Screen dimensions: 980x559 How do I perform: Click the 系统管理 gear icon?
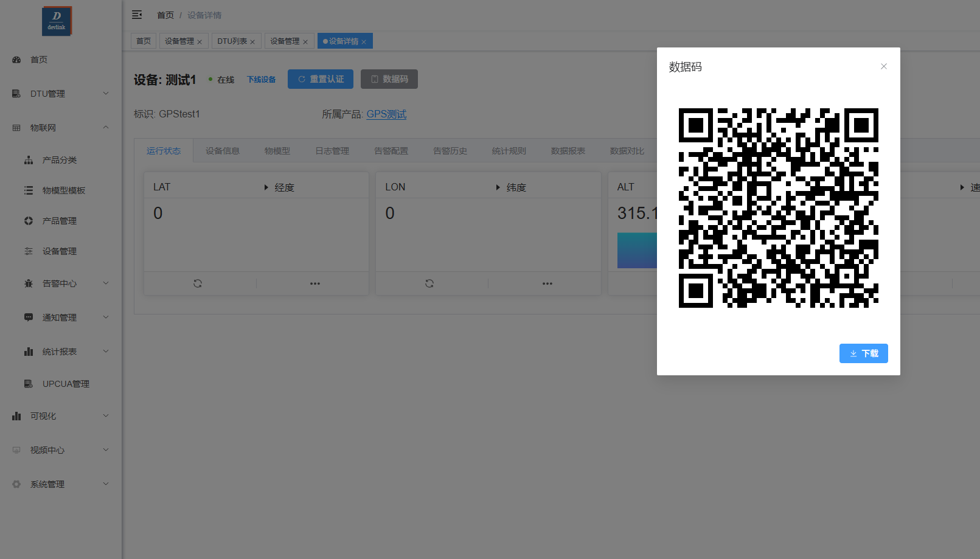(16, 484)
